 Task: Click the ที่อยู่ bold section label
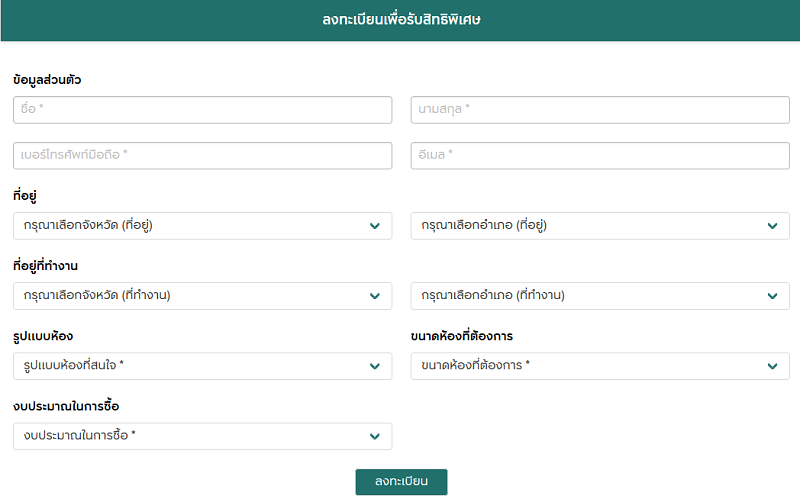coord(24,196)
